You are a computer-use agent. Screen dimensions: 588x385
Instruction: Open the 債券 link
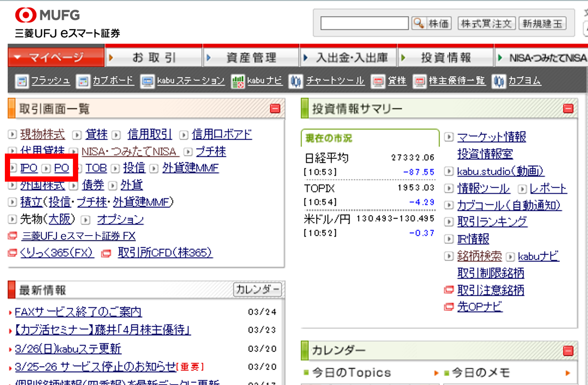(x=93, y=185)
